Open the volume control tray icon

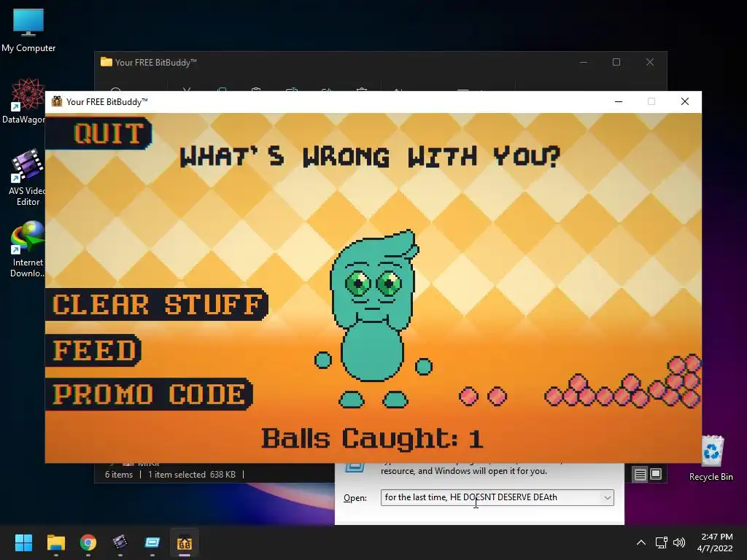click(x=679, y=542)
